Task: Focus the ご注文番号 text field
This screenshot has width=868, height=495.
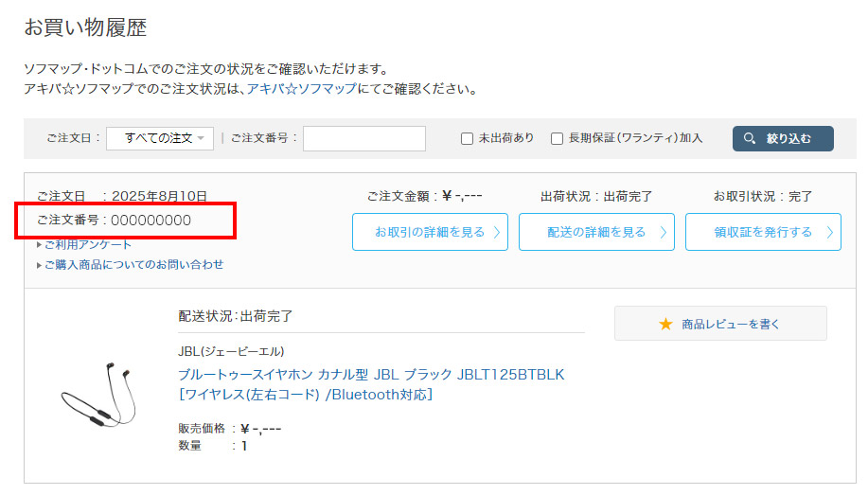Action: pyautogui.click(x=363, y=138)
